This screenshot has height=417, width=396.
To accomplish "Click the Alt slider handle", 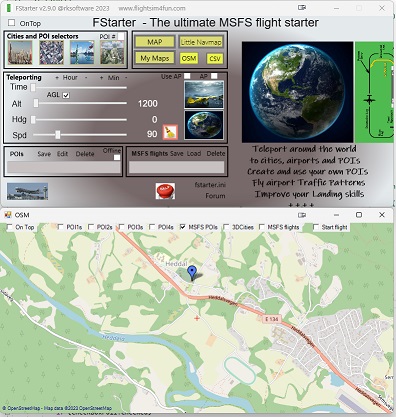I will coord(36,103).
